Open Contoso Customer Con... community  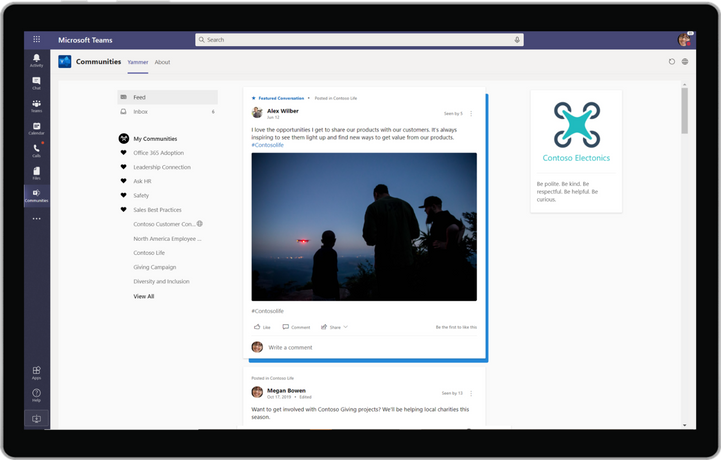coord(164,224)
